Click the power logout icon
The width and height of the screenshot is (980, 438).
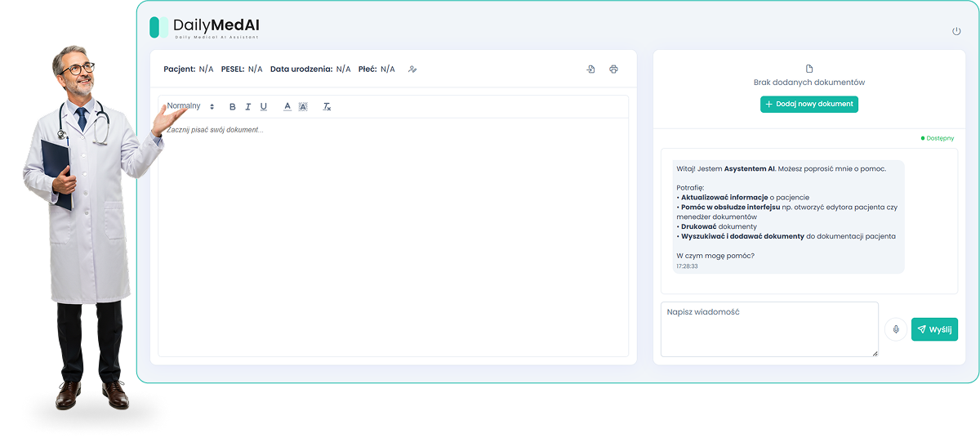(956, 31)
